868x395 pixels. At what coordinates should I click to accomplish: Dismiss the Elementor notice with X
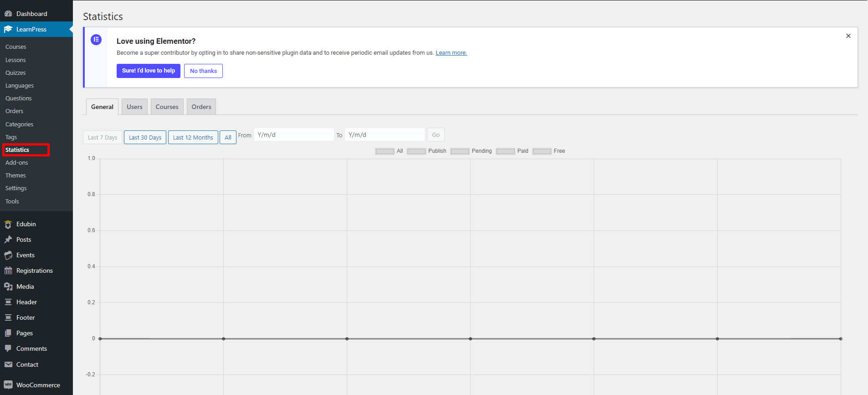(848, 36)
